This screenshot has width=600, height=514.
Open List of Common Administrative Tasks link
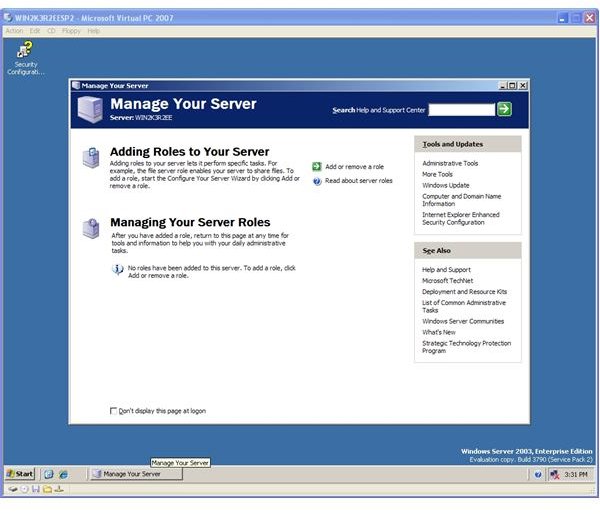point(464,307)
